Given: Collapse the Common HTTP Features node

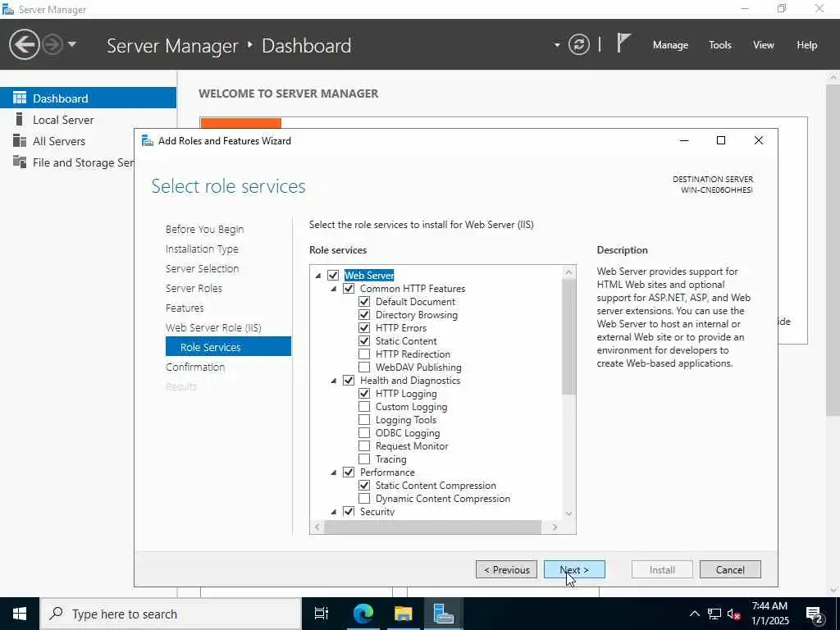Looking at the screenshot, I should coord(334,289).
